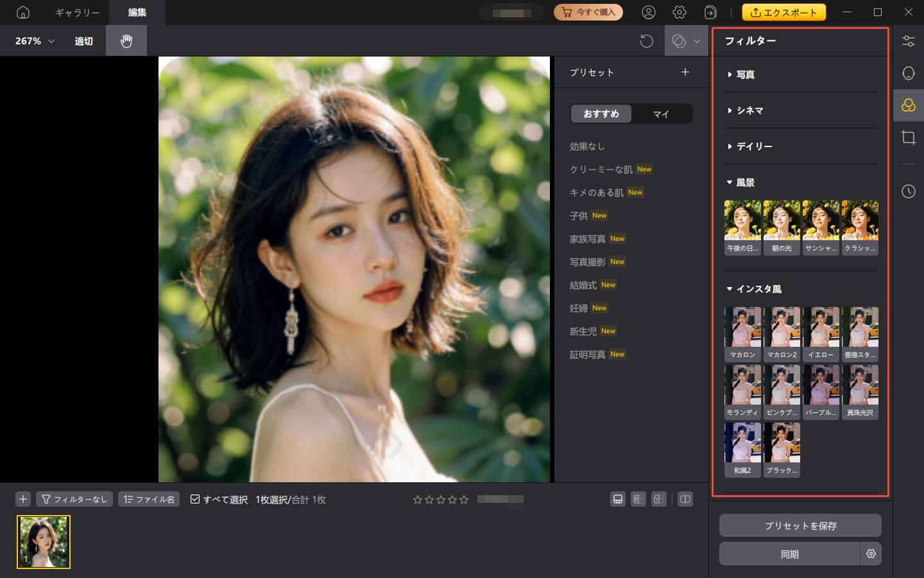Image resolution: width=924 pixels, height=578 pixels.
Task: Switch to the マイ presets tab
Action: coord(661,114)
